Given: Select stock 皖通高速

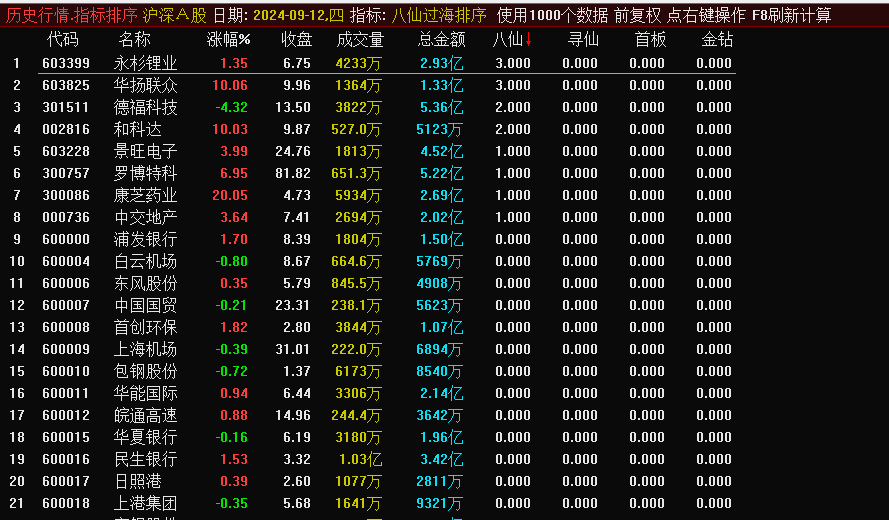Looking at the screenshot, I should (145, 415).
